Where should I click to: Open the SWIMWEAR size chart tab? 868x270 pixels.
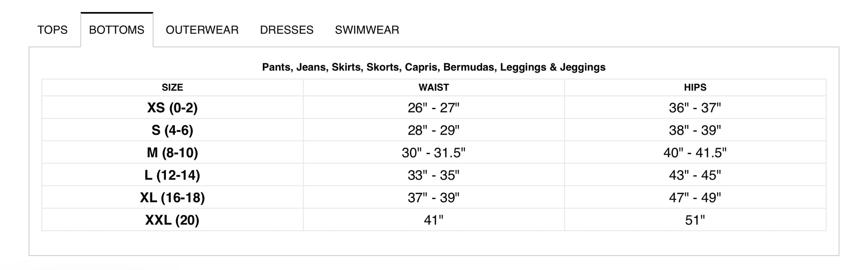point(367,30)
